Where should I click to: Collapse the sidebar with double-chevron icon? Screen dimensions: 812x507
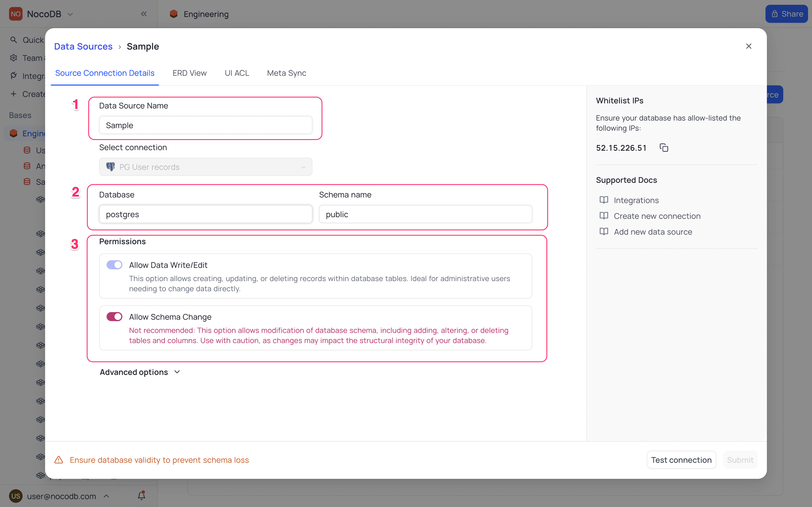click(144, 14)
